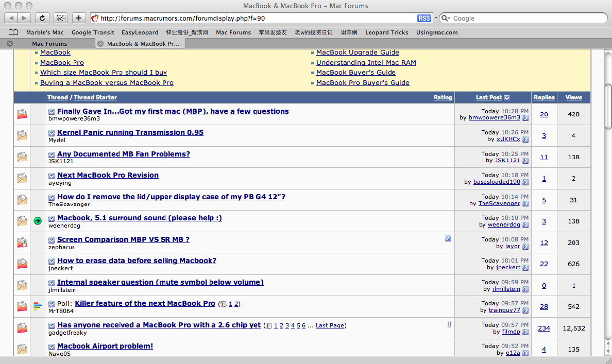Click the poll bars icon on Killer feature row
Screen dimensions: 612x364
pyautogui.click(x=38, y=307)
